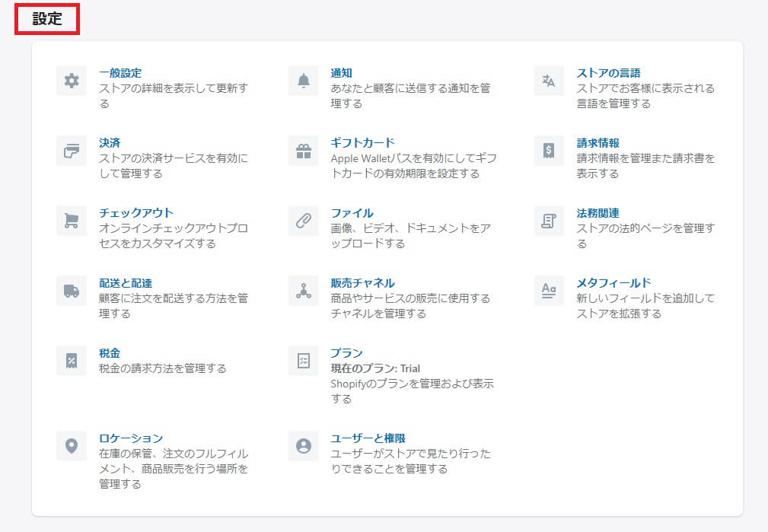Click the checklist icon for プラン
Screen dimensions: 768x532
[x=303, y=361]
